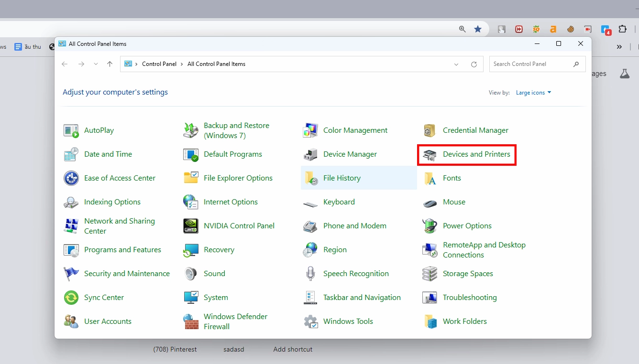Click the Windows Defender Firewall icon

[x=191, y=321]
